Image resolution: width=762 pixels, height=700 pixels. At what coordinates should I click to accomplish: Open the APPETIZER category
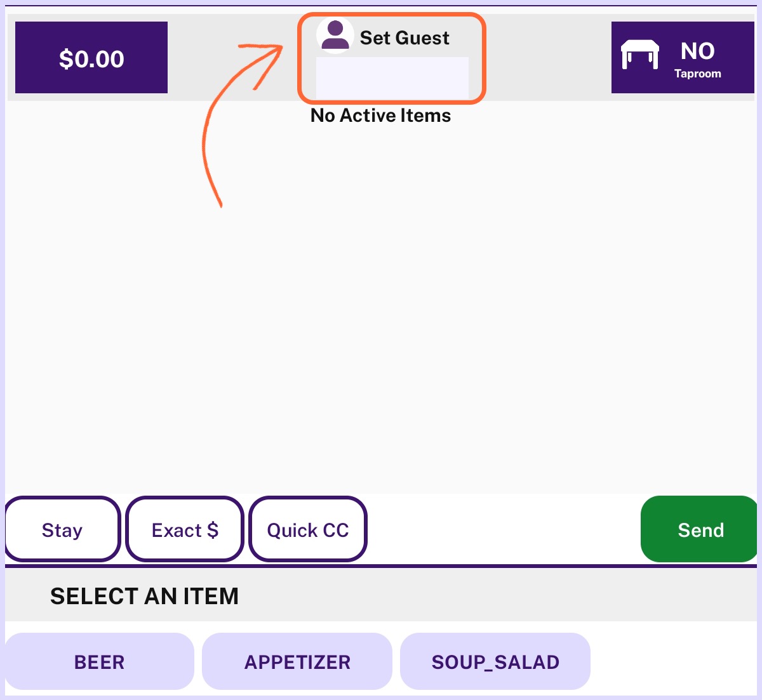click(297, 661)
